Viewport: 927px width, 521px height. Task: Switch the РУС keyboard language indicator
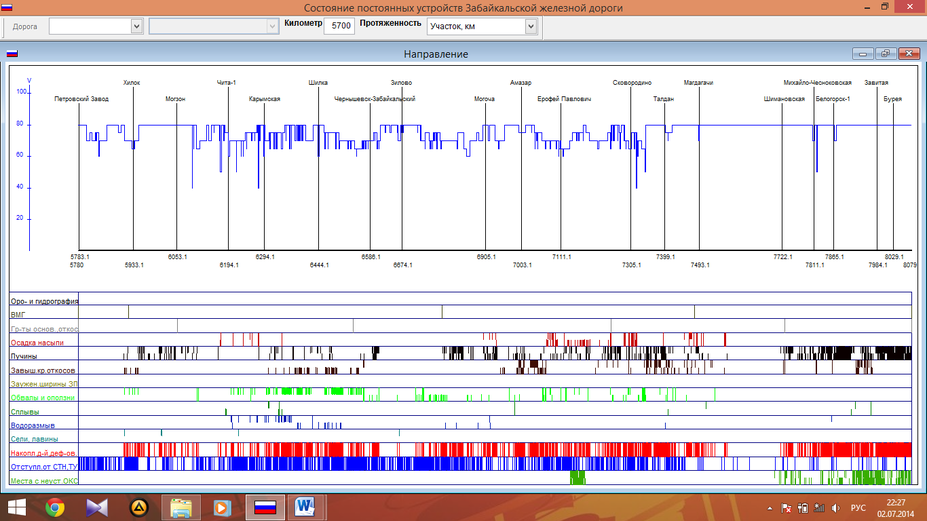pyautogui.click(x=858, y=508)
